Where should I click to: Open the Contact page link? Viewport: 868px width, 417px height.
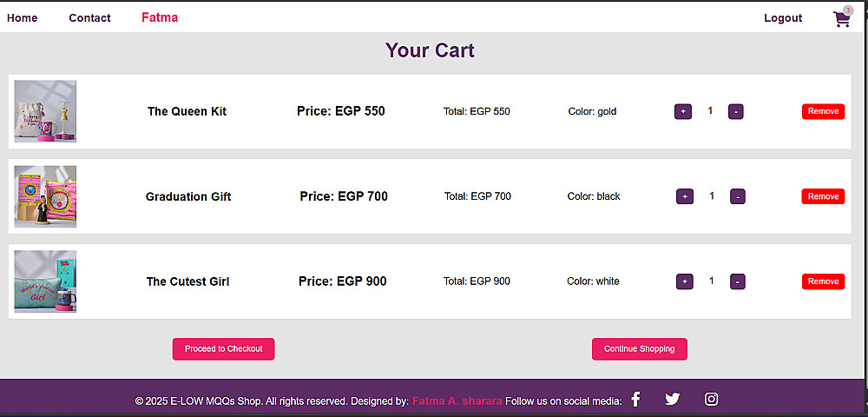[89, 17]
